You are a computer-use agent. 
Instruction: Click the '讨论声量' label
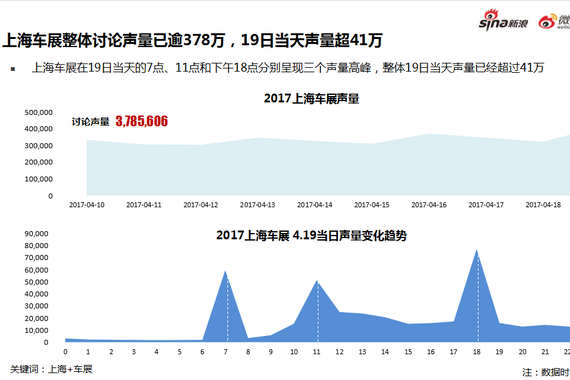point(91,122)
